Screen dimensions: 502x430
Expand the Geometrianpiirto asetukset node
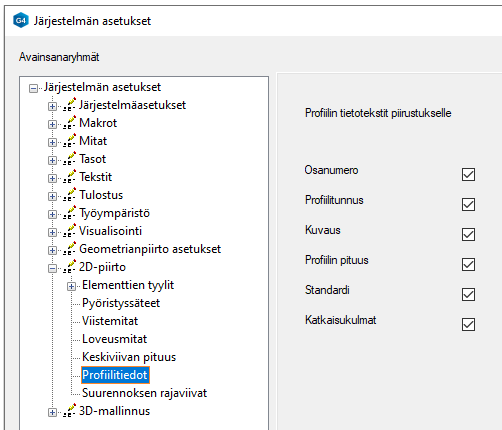(x=52, y=250)
